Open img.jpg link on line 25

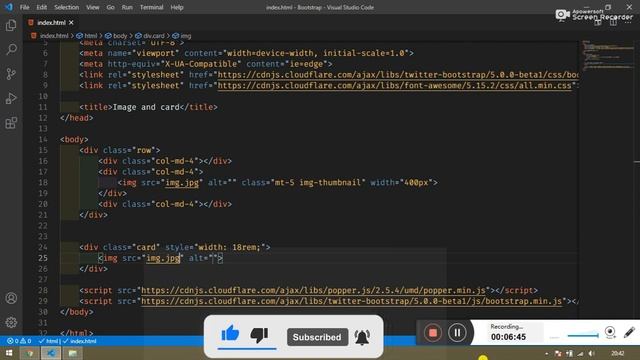point(163,258)
